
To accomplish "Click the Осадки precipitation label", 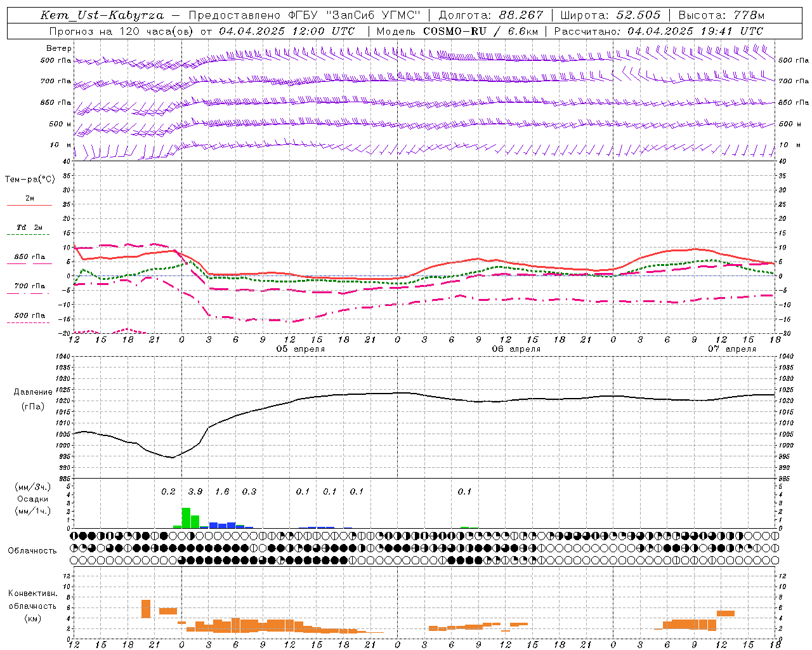I will [32, 499].
